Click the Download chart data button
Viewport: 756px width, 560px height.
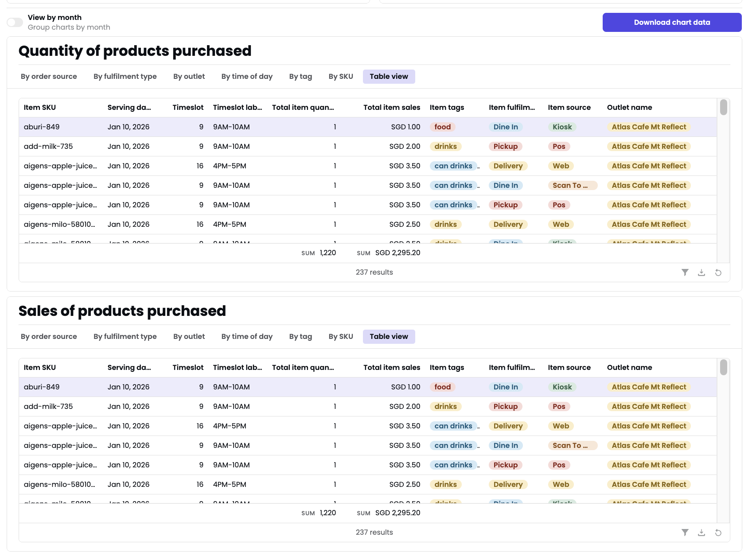coord(671,22)
